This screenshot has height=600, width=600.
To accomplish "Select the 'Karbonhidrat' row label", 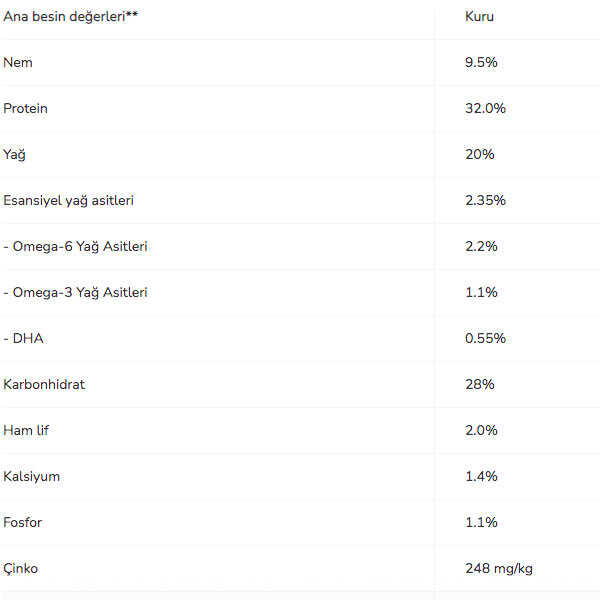I will click(x=44, y=384).
